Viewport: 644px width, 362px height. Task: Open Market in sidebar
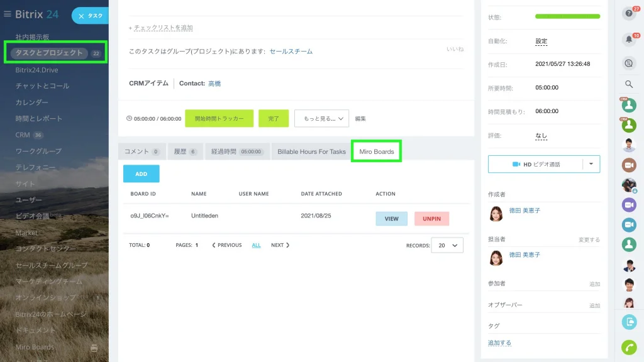pyautogui.click(x=26, y=233)
